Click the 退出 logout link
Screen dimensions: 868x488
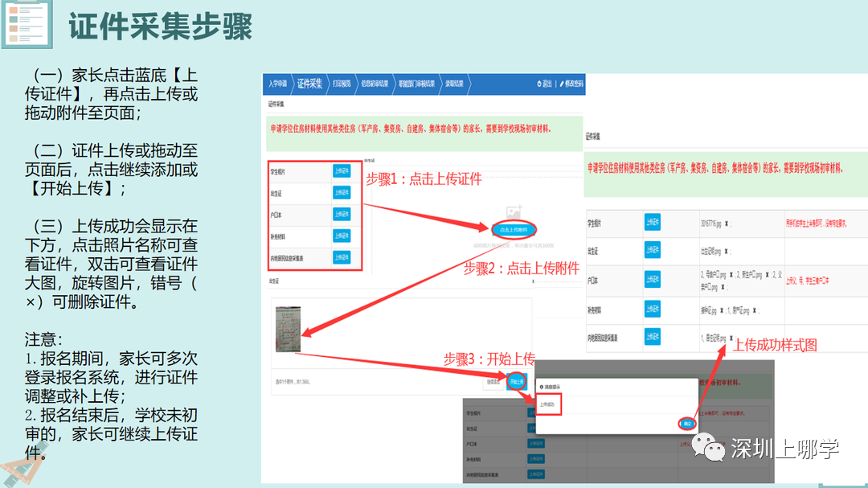coord(544,84)
